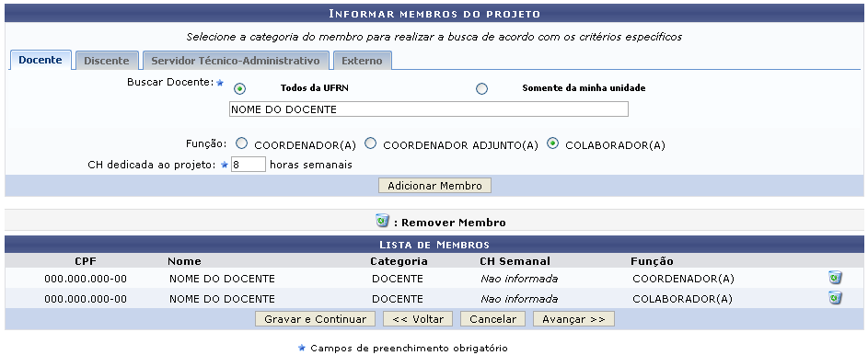Click DOCENTE category in the COLABORADOR(A) row
Viewport: 868px width, 355px height.
pos(398,299)
